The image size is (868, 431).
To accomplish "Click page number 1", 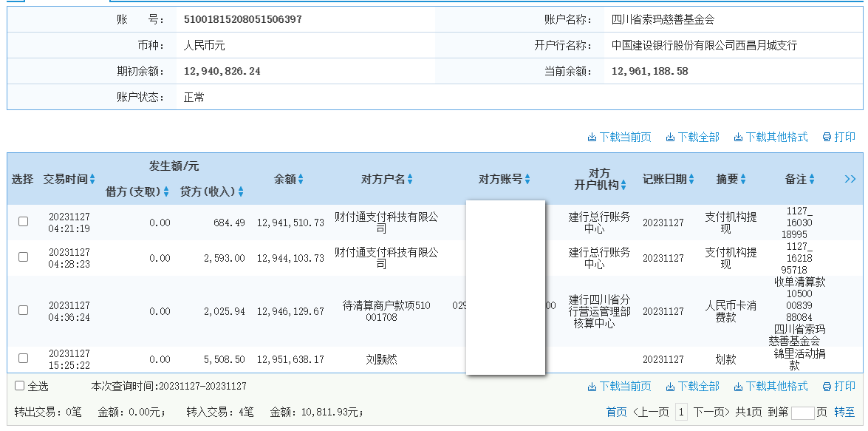I will [681, 413].
